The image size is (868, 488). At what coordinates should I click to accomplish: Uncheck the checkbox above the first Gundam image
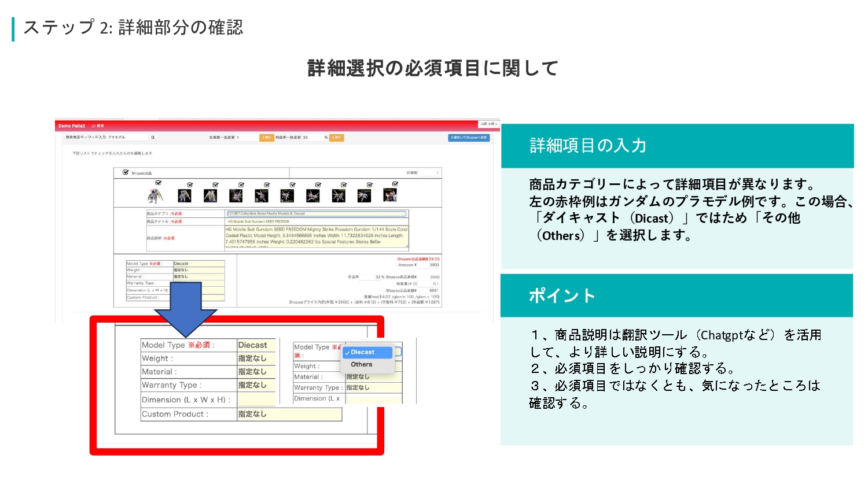[x=159, y=183]
